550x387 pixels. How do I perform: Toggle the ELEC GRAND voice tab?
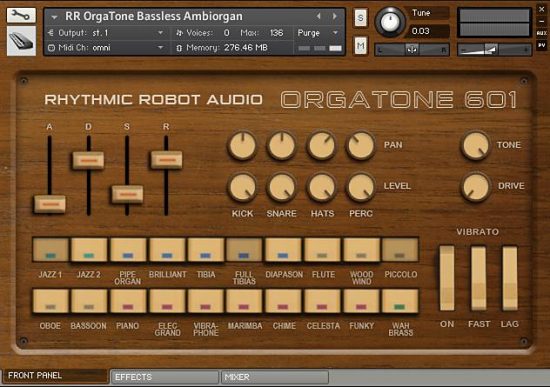coord(167,301)
